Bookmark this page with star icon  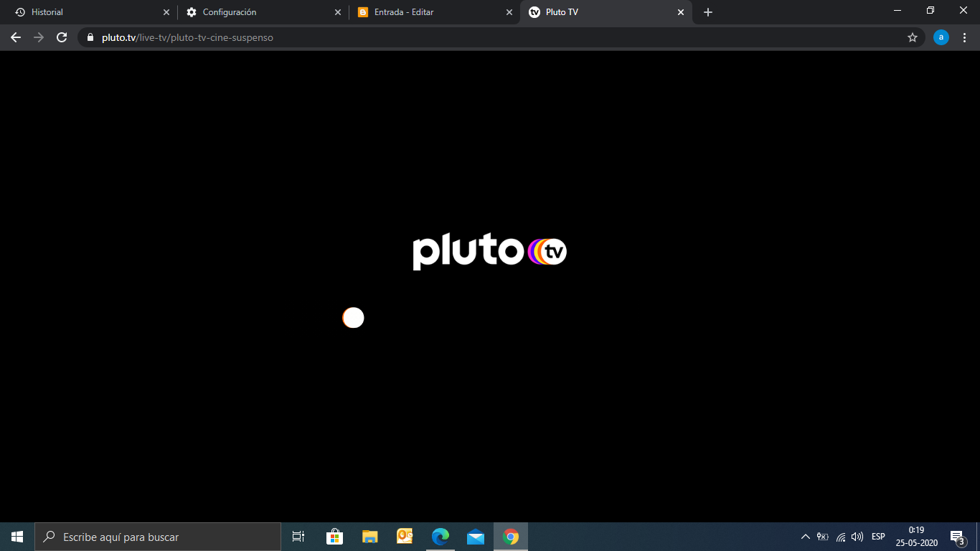[913, 37]
